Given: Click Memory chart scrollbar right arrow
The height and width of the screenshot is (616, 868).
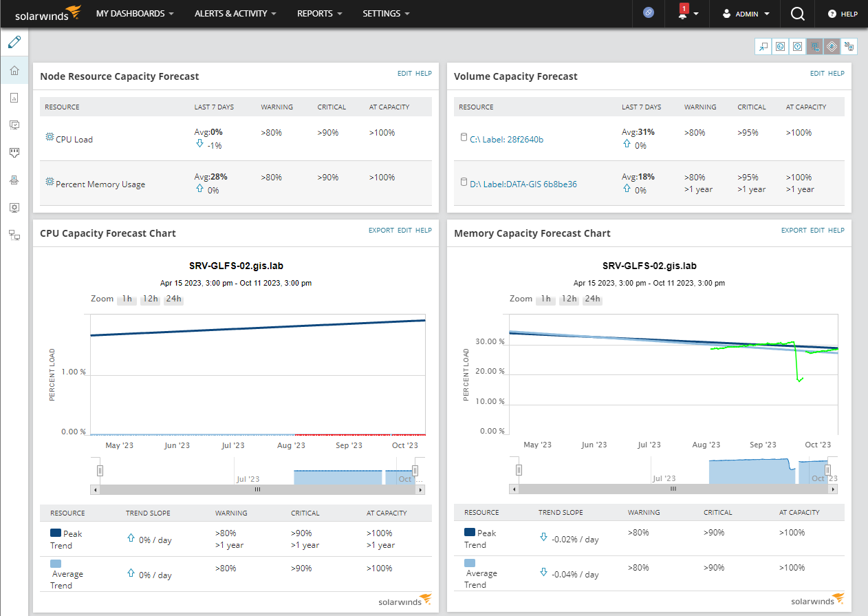Looking at the screenshot, I should point(833,489).
